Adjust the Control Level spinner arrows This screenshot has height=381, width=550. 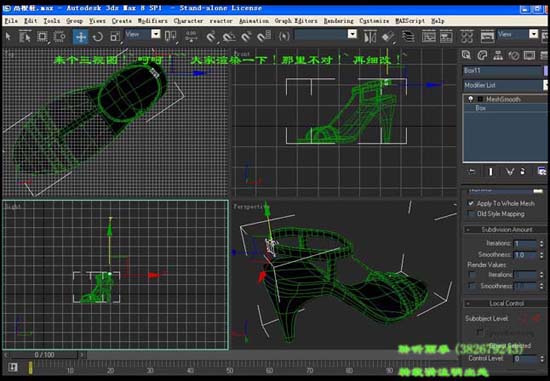pyautogui.click(x=541, y=359)
